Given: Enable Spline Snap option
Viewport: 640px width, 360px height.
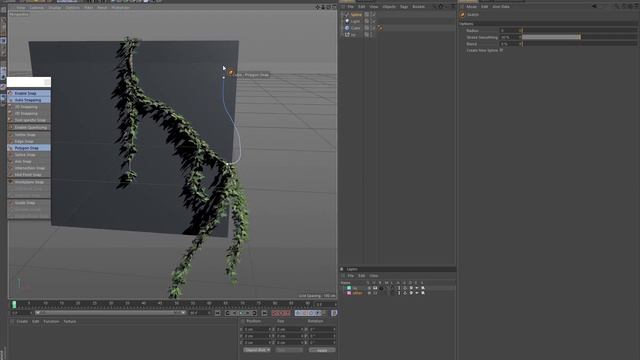Looking at the screenshot, I should [x=29, y=155].
